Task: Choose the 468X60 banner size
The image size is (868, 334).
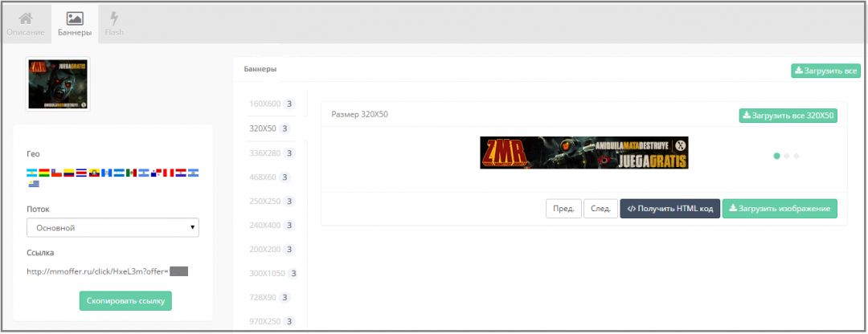Action: coord(264,177)
